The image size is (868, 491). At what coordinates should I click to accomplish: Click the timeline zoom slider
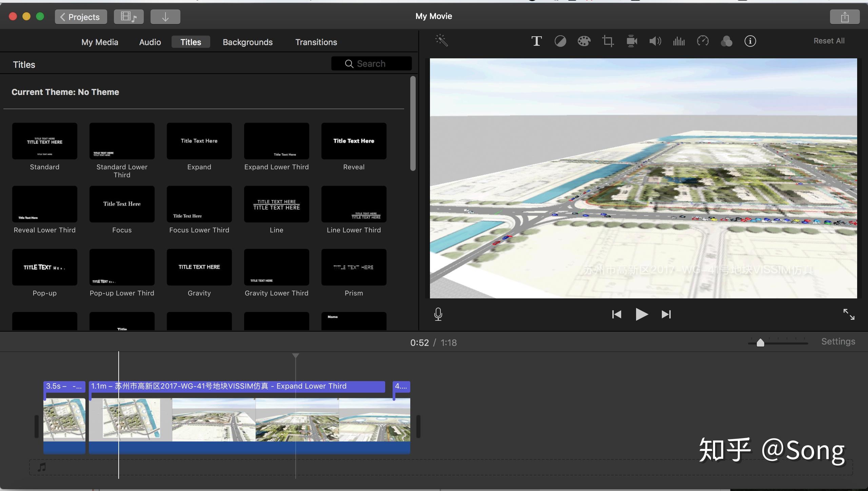point(761,343)
